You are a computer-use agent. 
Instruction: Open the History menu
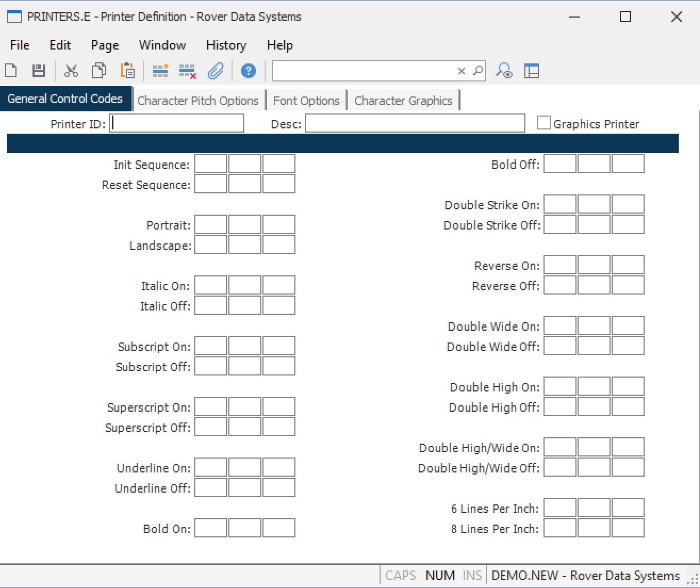pos(226,45)
